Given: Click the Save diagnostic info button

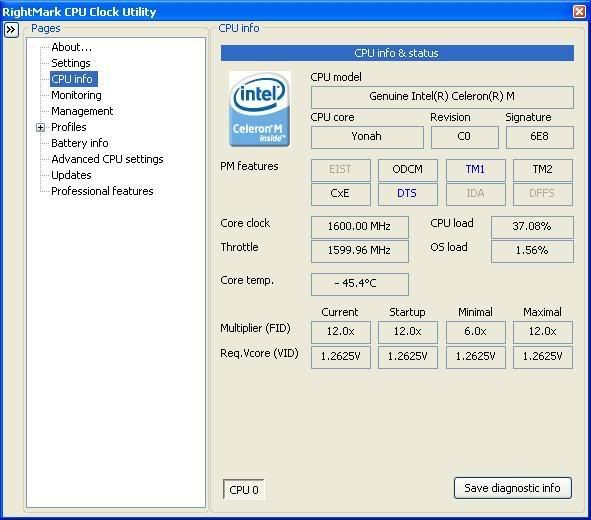Looking at the screenshot, I should [x=513, y=488].
